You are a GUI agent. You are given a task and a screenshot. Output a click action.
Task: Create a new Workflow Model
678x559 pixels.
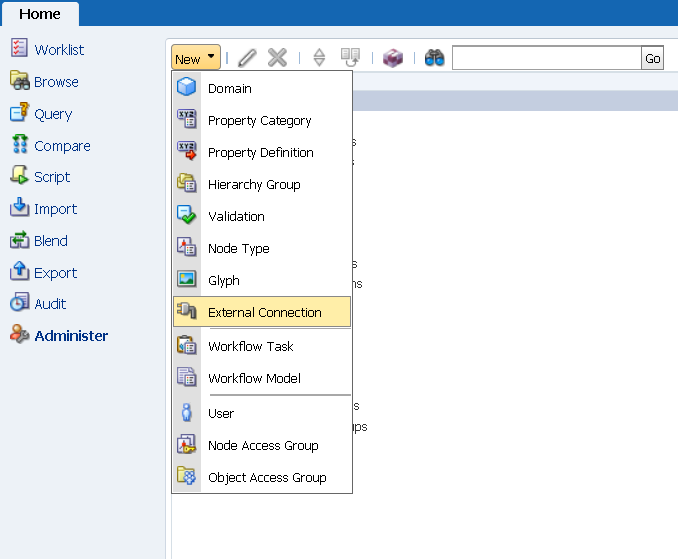coord(254,379)
